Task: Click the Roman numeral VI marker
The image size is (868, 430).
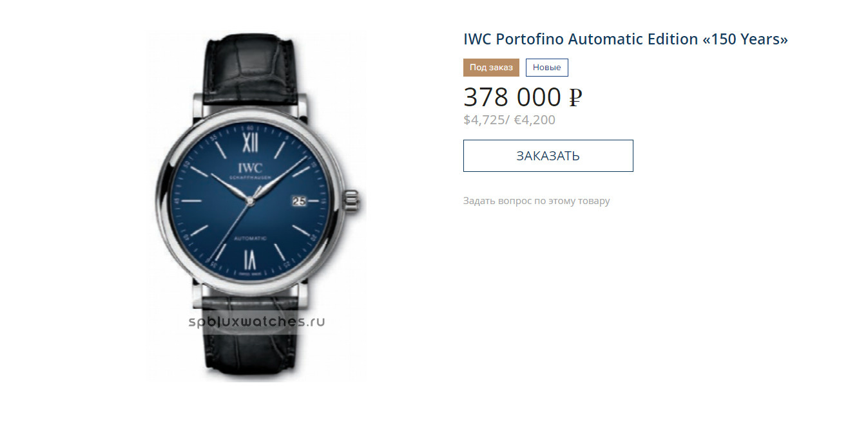Action: tap(250, 260)
